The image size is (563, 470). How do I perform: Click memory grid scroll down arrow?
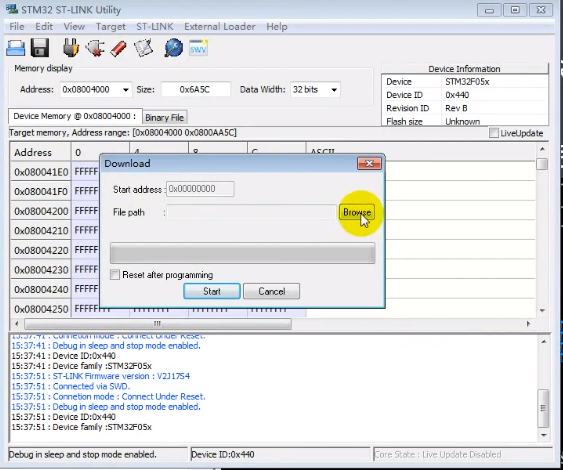click(542, 311)
